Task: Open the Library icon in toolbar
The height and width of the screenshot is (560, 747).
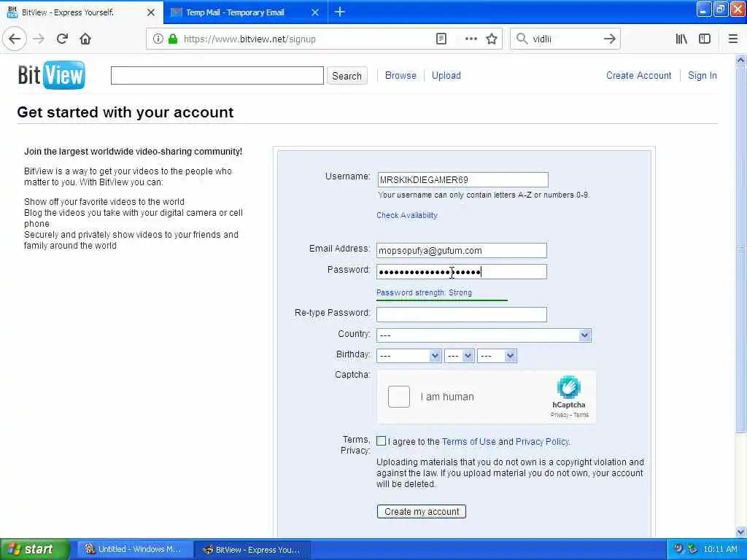Action: click(x=681, y=39)
